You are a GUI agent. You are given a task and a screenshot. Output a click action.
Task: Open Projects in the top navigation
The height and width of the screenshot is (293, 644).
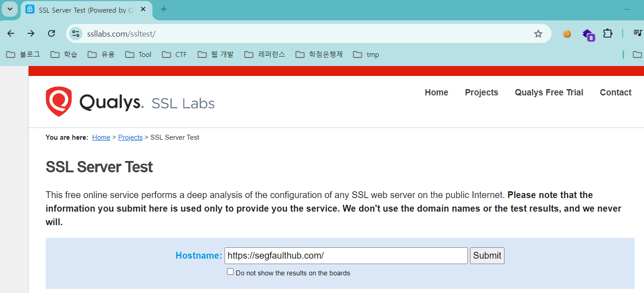(481, 93)
